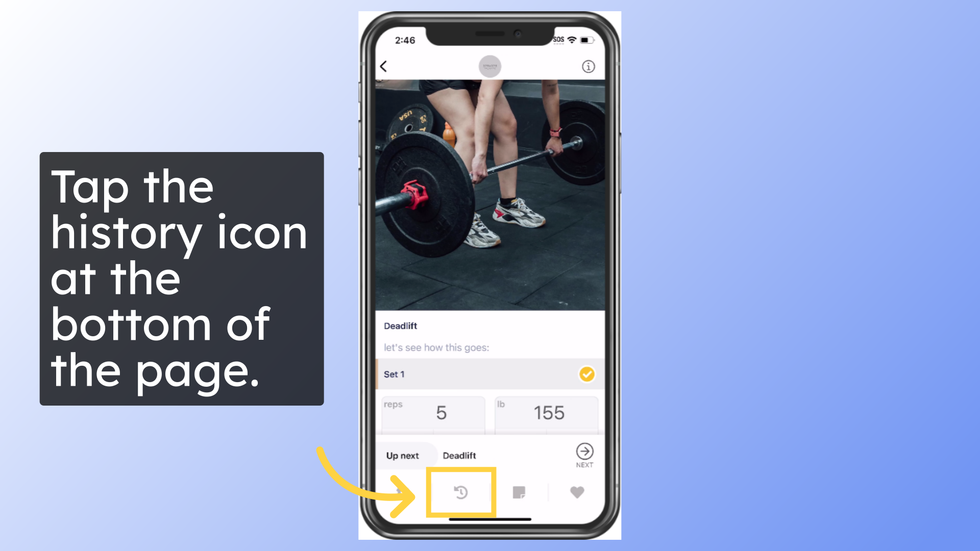This screenshot has width=980, height=551.
Task: Tap the profile avatar icon
Action: pyautogui.click(x=489, y=65)
